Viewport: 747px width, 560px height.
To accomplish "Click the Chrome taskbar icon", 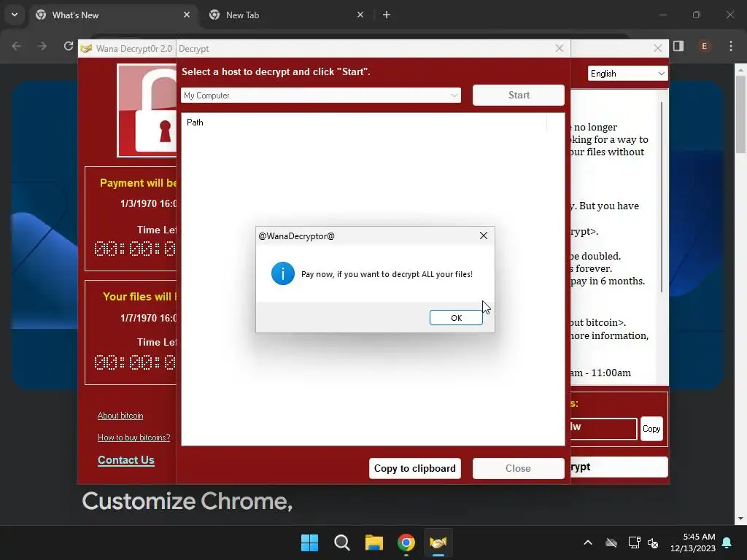I will pos(406,542).
